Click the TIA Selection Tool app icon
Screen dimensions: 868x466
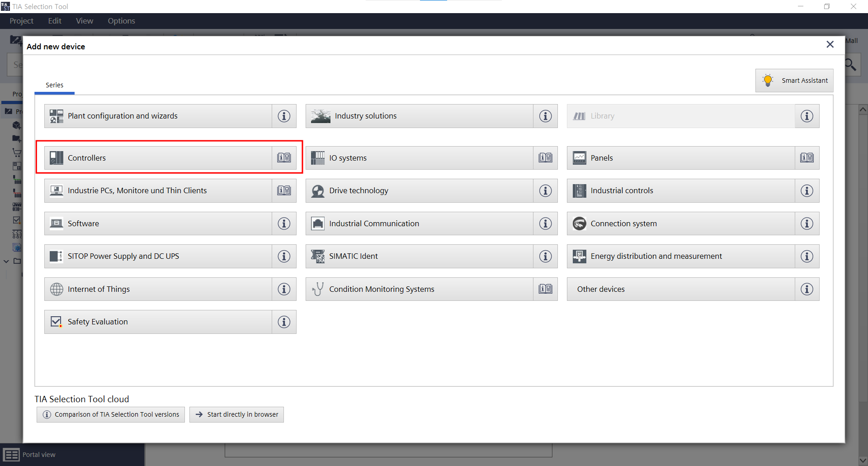(x=5, y=6)
